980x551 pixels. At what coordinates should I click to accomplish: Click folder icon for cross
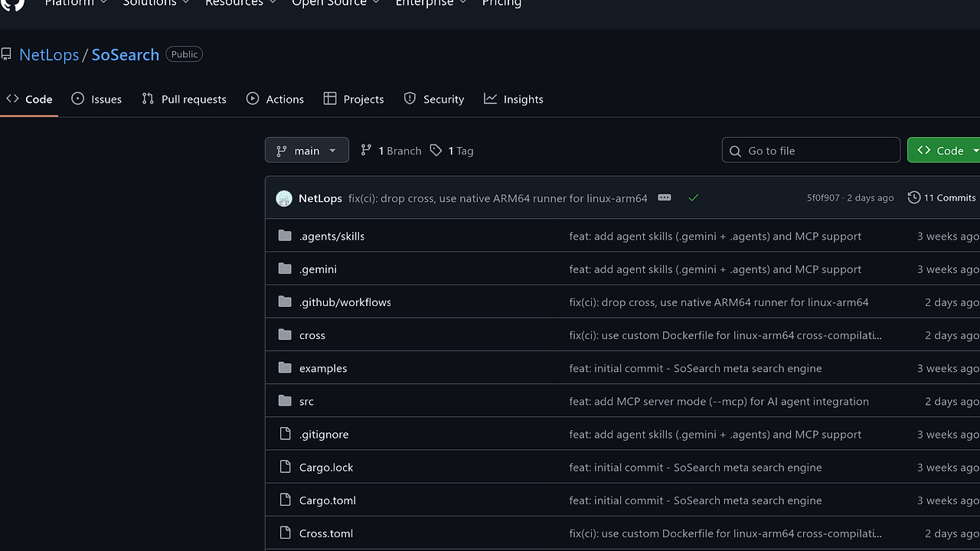pyautogui.click(x=285, y=334)
